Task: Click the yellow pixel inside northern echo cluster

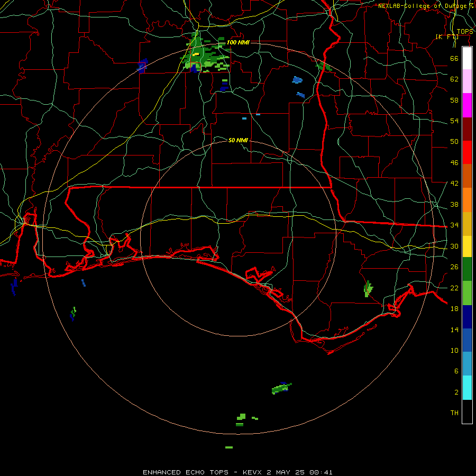Action: (x=196, y=54)
